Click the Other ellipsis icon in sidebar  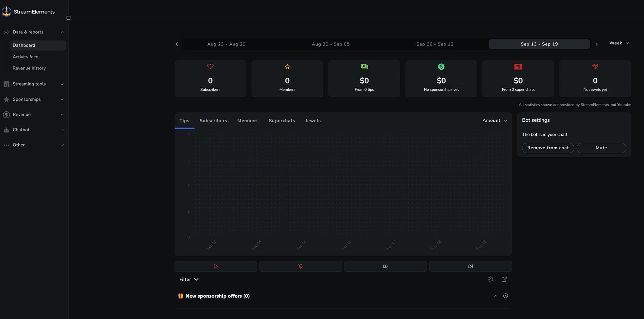(x=6, y=145)
